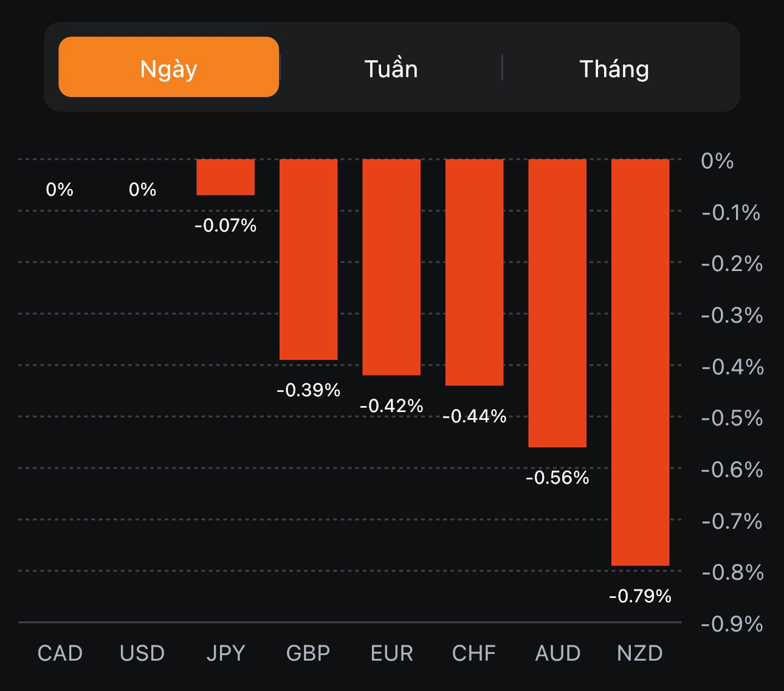
Task: Click the -0.07% value label
Action: point(225,225)
